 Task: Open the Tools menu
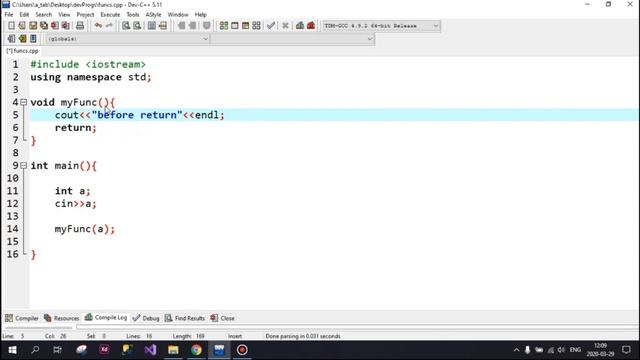(x=133, y=14)
